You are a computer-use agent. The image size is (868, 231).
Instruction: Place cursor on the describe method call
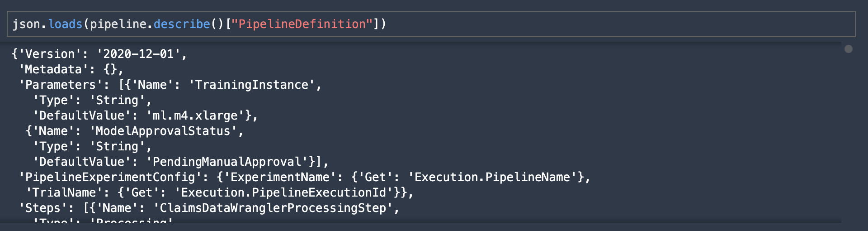(x=182, y=24)
